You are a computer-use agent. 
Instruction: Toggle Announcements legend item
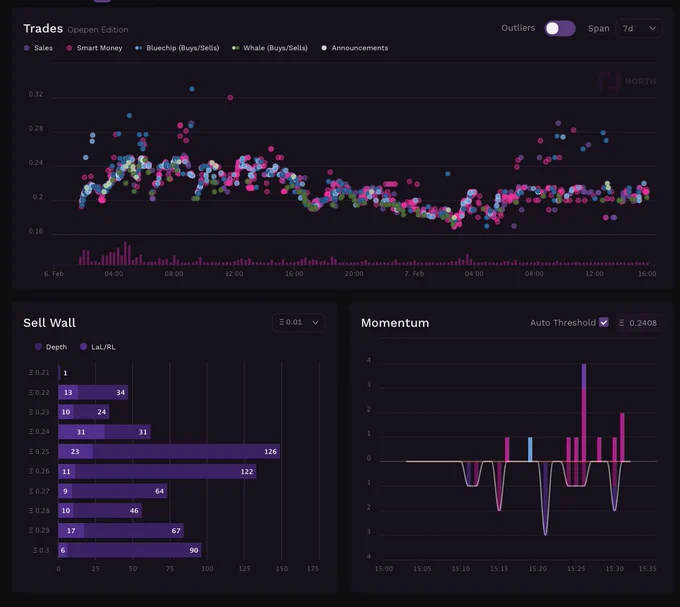point(354,48)
